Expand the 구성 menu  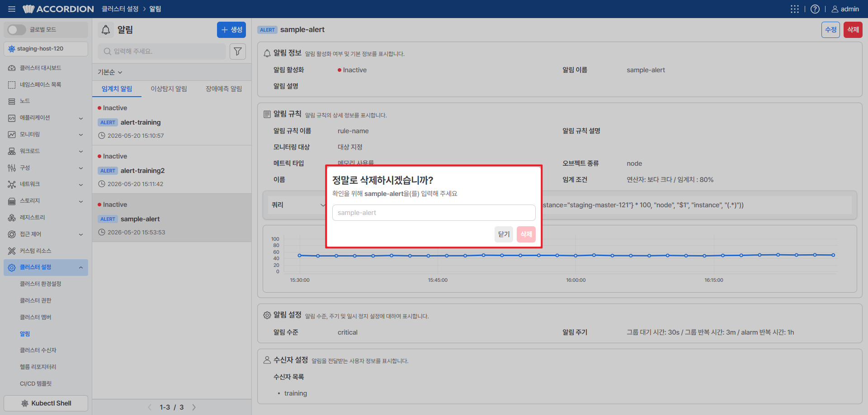point(46,168)
